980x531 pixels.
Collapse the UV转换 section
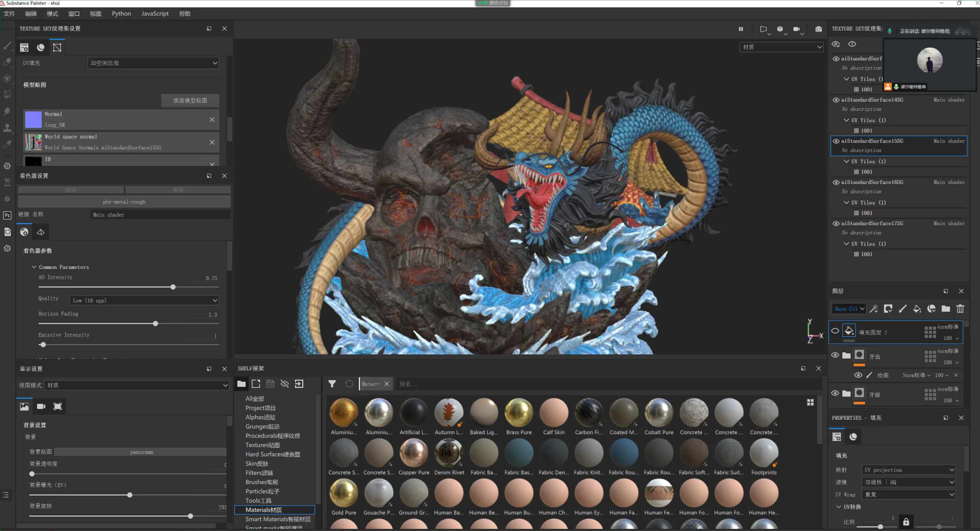tap(839, 507)
